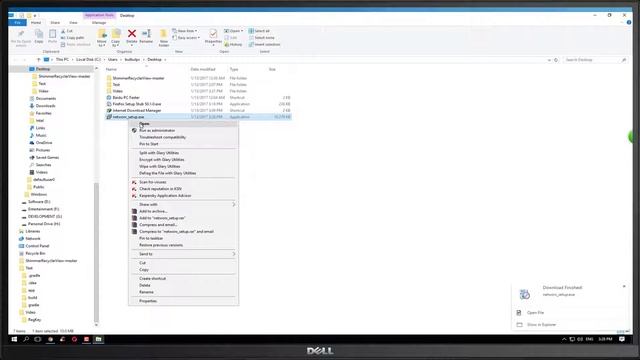Viewport: 640px width, 360px height.
Task: Click Copy path in the ribbon
Action: coord(73,38)
